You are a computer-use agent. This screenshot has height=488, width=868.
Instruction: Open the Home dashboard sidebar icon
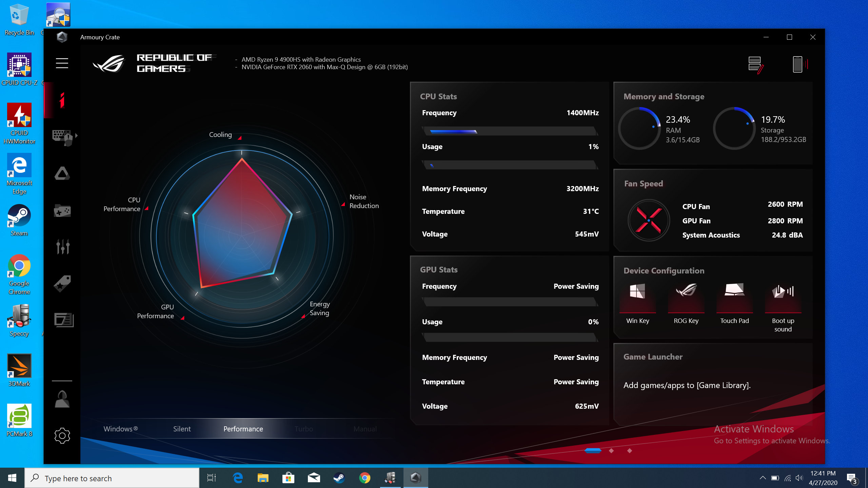(62, 100)
